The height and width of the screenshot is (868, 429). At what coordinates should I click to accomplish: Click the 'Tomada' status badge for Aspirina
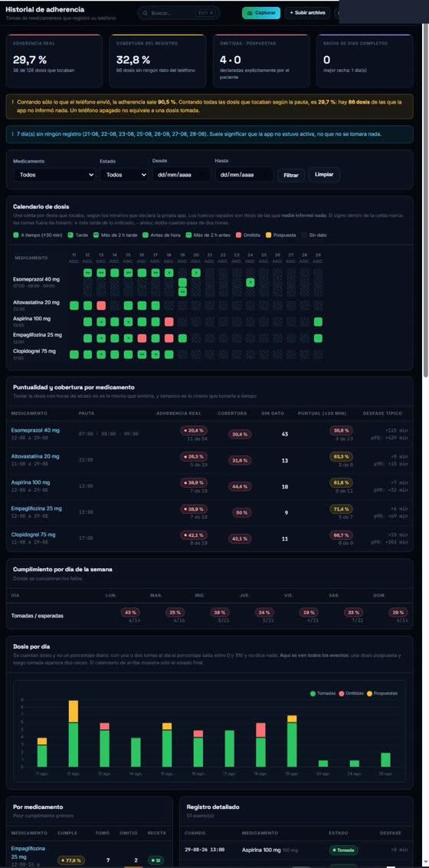point(342,850)
